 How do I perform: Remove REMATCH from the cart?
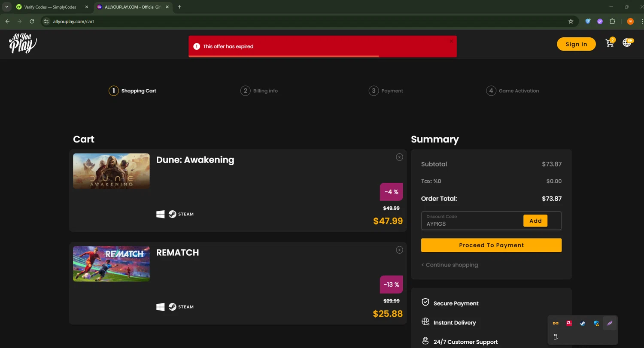[x=399, y=250]
